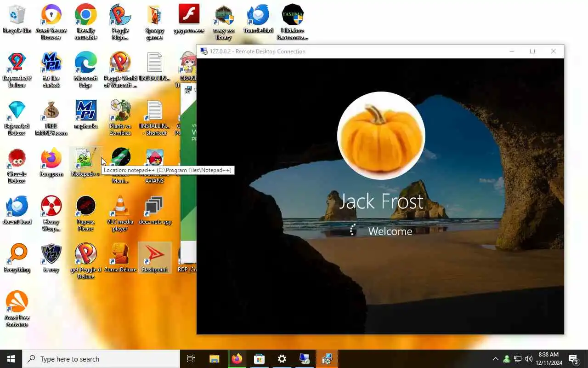This screenshot has height=368, width=588.
Task: Open the clock showing 8:38 AM
Action: [x=548, y=359]
